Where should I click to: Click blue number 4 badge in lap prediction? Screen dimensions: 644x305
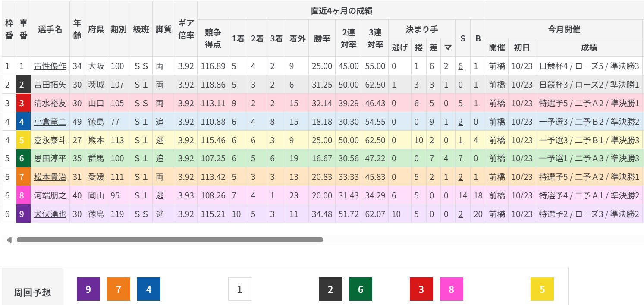tap(148, 289)
